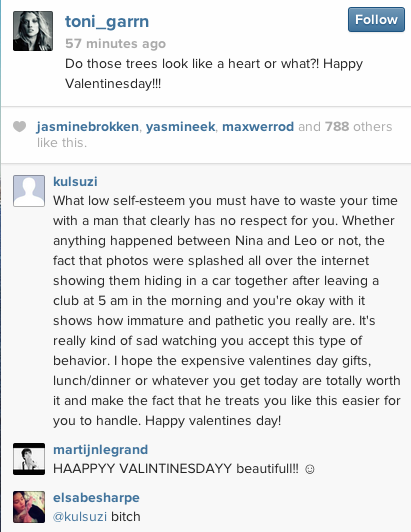Open the toni_garrn username link
This screenshot has width=411, height=532.
[x=107, y=22]
